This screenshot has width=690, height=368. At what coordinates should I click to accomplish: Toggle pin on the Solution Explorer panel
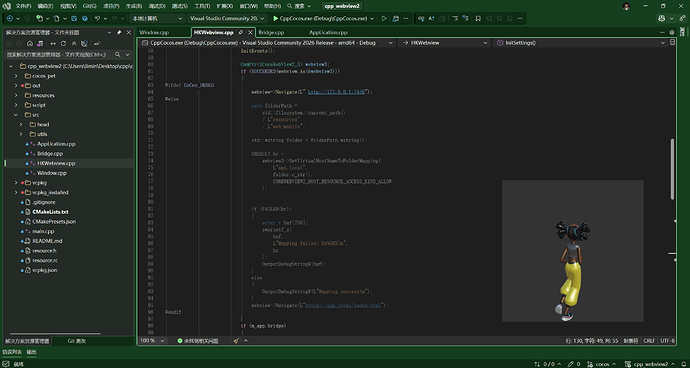click(x=119, y=33)
